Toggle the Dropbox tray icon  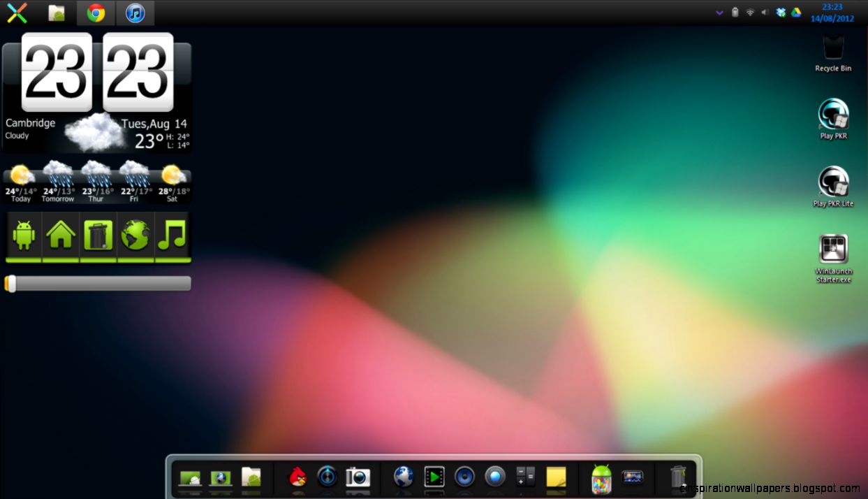click(780, 12)
